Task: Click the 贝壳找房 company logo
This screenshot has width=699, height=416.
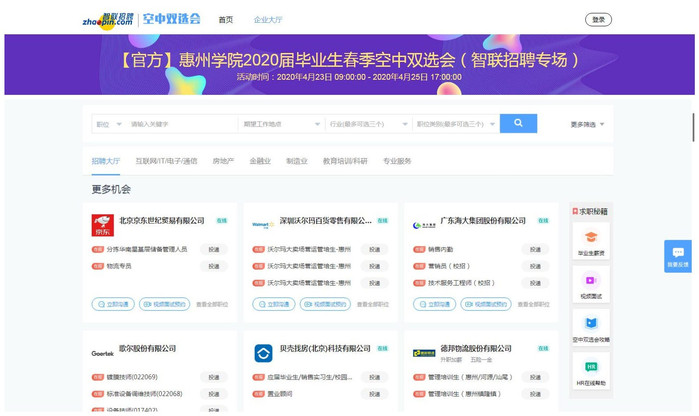Action: click(263, 353)
